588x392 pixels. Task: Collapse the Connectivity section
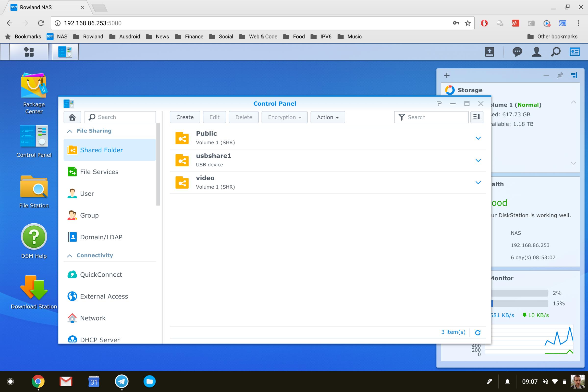click(x=70, y=256)
